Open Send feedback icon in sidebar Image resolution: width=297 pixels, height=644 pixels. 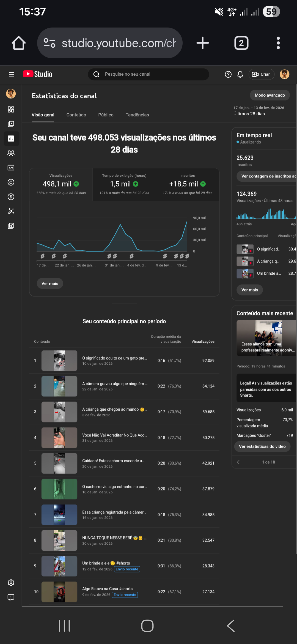point(11,597)
